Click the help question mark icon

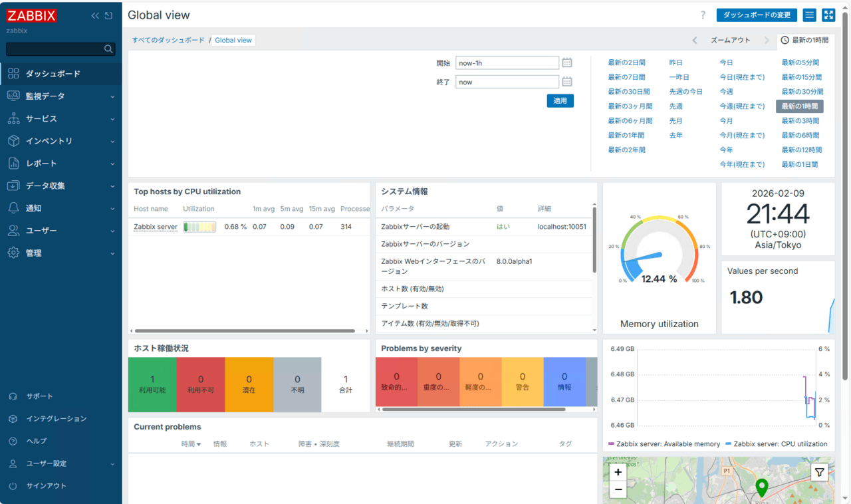point(703,15)
